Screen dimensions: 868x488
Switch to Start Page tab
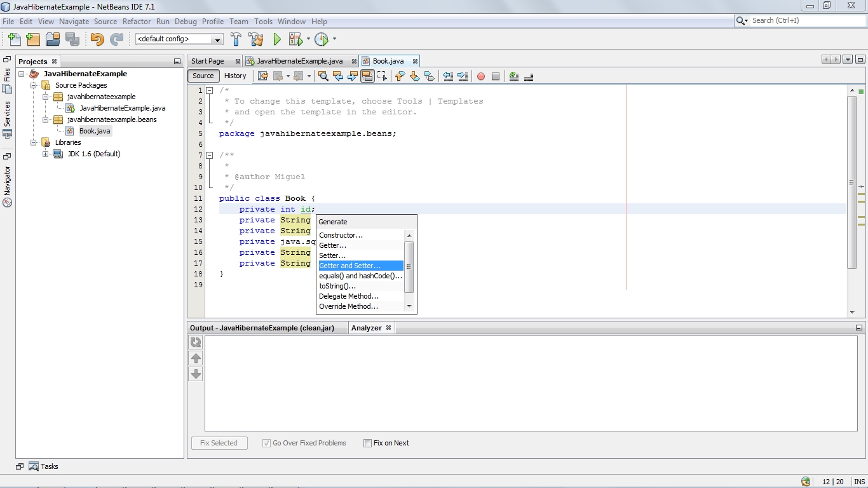pyautogui.click(x=208, y=61)
